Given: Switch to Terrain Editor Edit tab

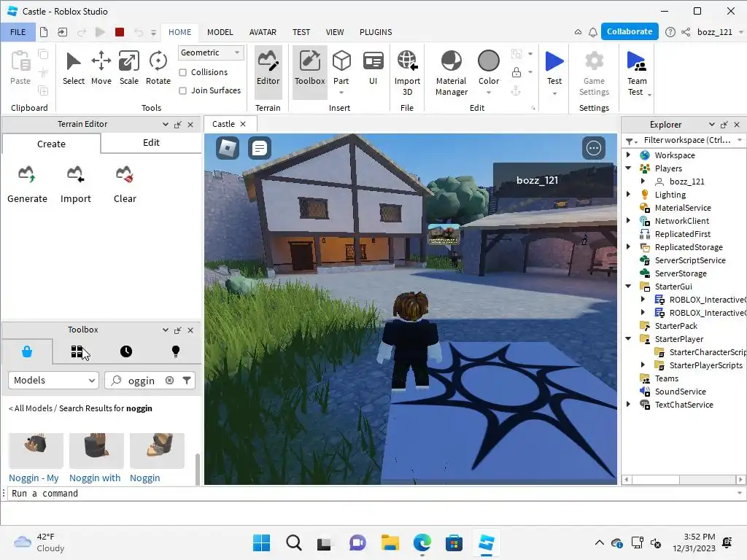Looking at the screenshot, I should [151, 142].
